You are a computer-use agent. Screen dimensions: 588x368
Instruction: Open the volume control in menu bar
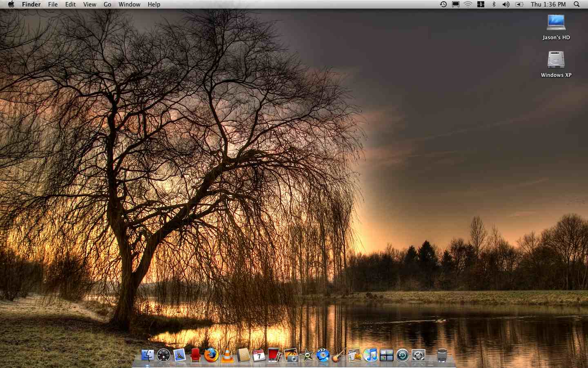(x=506, y=4)
